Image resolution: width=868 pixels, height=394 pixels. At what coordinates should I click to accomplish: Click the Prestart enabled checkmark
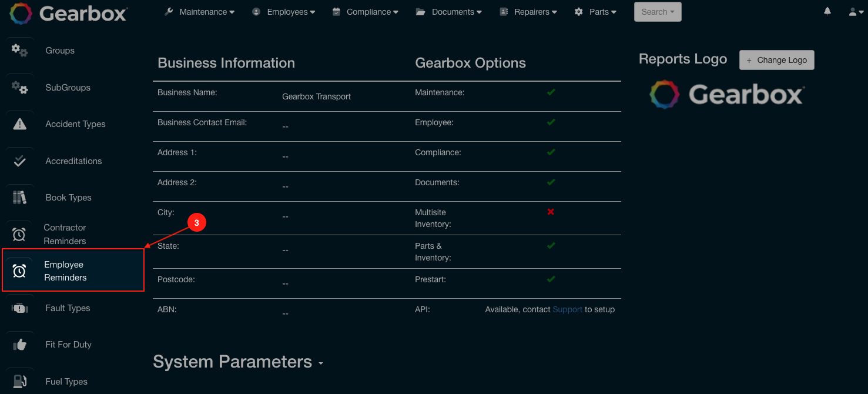point(551,279)
